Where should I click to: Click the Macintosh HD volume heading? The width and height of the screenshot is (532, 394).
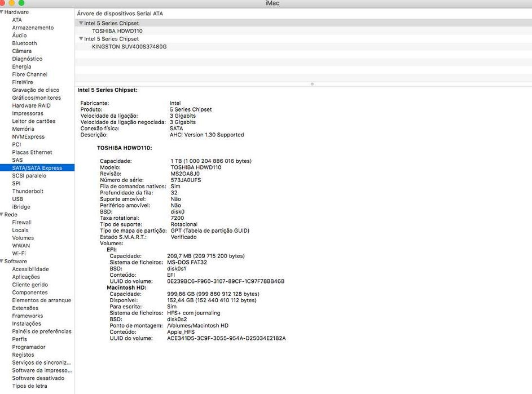(x=126, y=287)
